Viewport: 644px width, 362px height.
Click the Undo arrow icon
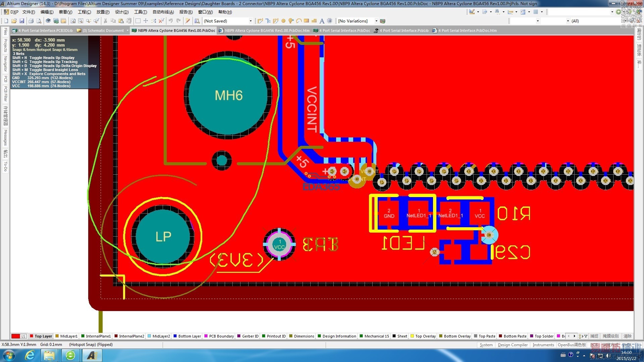coord(171,21)
